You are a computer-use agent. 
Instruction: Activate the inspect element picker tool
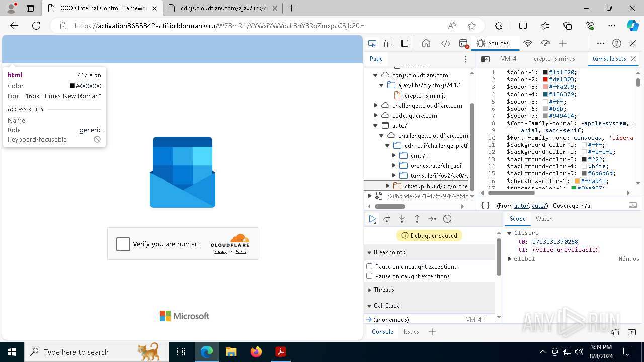click(x=372, y=43)
